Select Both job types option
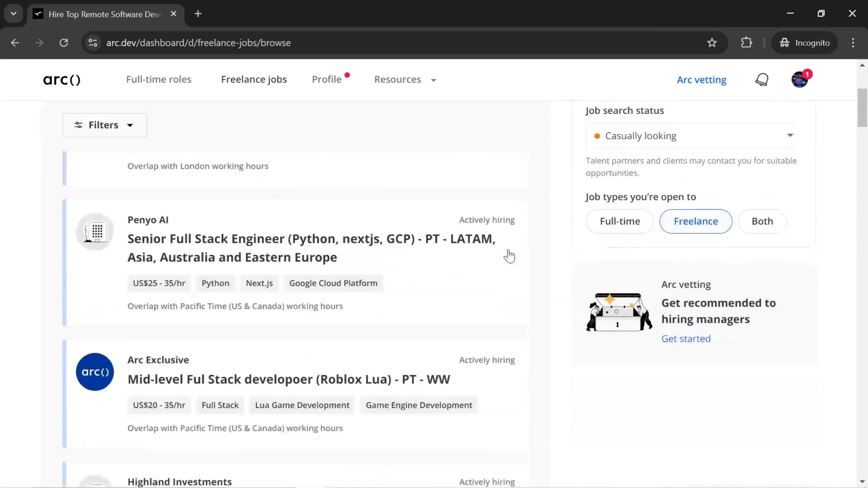The image size is (868, 488). 762,221
